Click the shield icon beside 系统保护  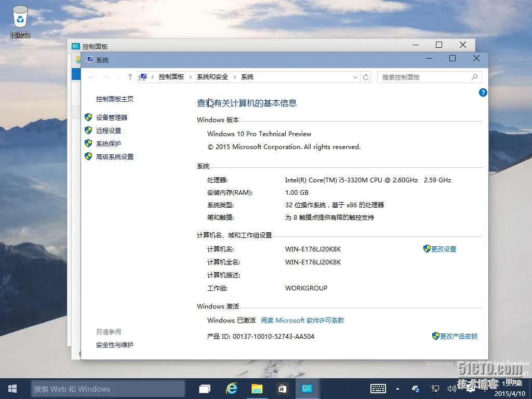click(x=88, y=143)
